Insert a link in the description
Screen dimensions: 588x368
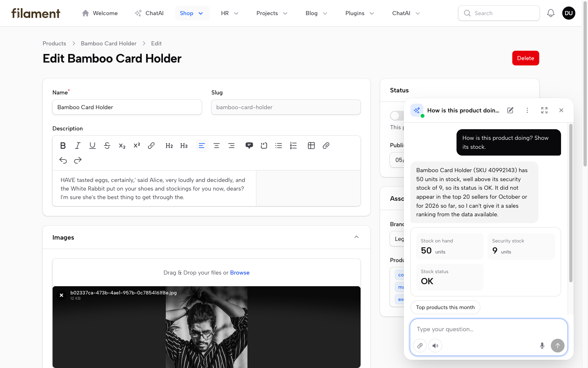[x=151, y=146]
